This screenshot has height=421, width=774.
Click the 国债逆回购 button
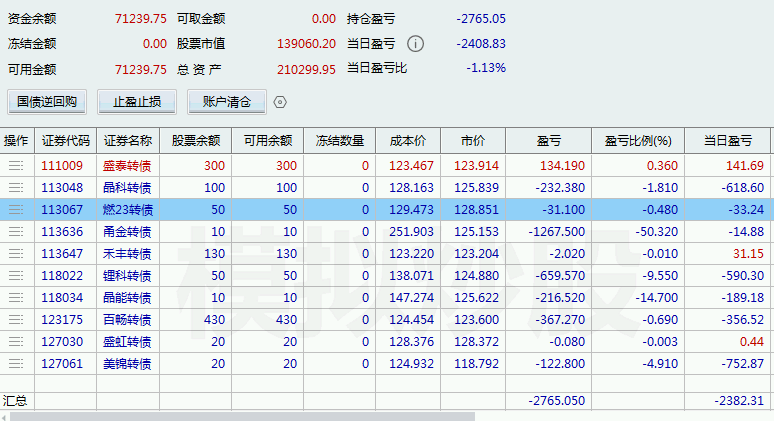(x=47, y=102)
